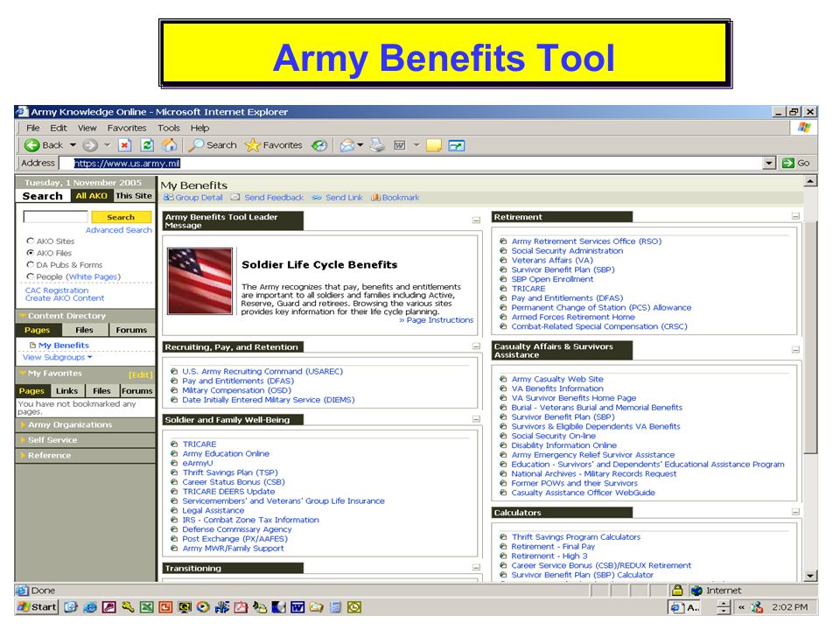Go to the Home page icon
Screen dimensions: 840x630
[x=169, y=145]
